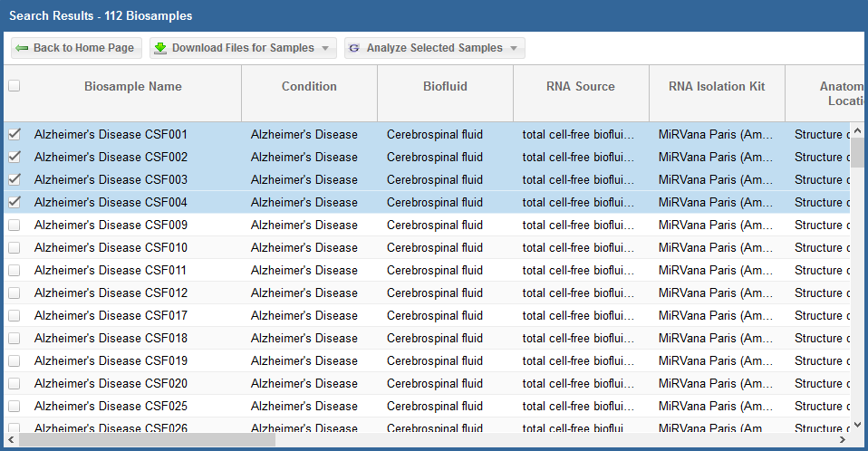Click vertical scrollbar up arrow
The height and width of the screenshot is (451, 868).
857,130
